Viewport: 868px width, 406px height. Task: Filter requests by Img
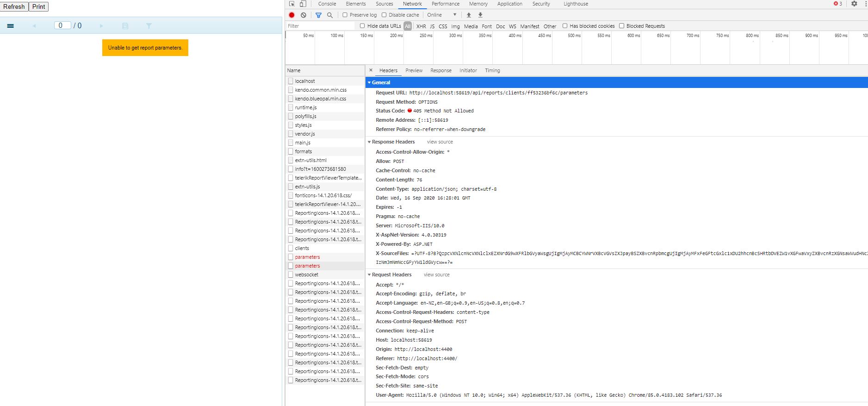pyautogui.click(x=456, y=26)
